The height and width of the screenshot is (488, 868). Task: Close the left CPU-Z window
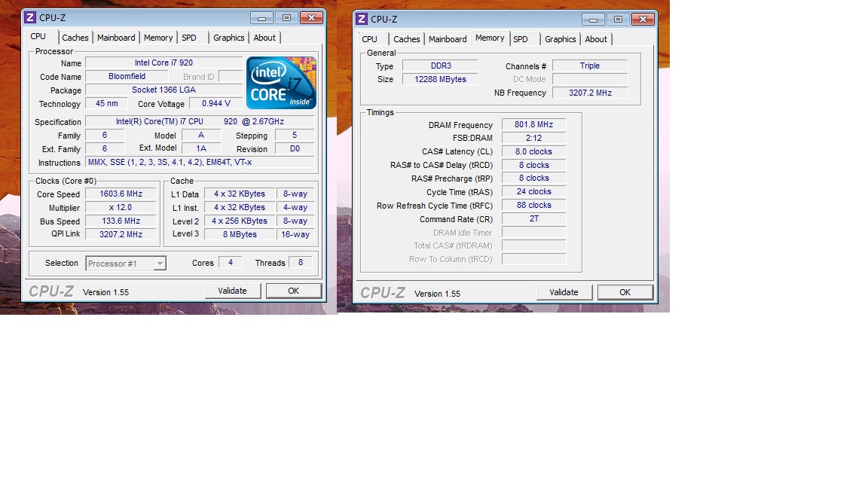point(312,18)
